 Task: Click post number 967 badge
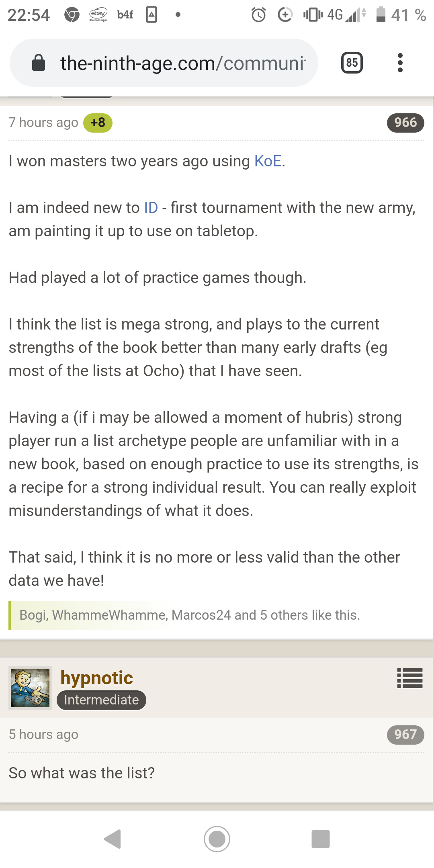[x=405, y=735]
